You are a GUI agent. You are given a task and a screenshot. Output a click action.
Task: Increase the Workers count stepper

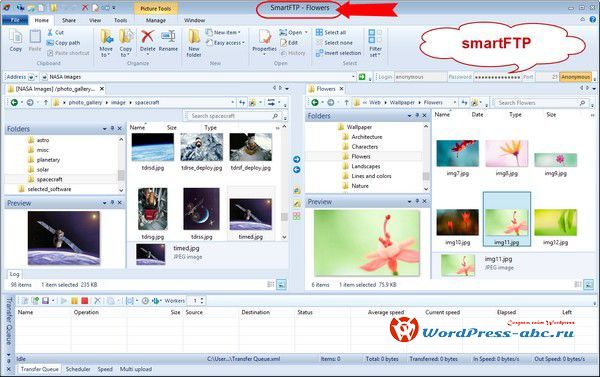(202, 299)
